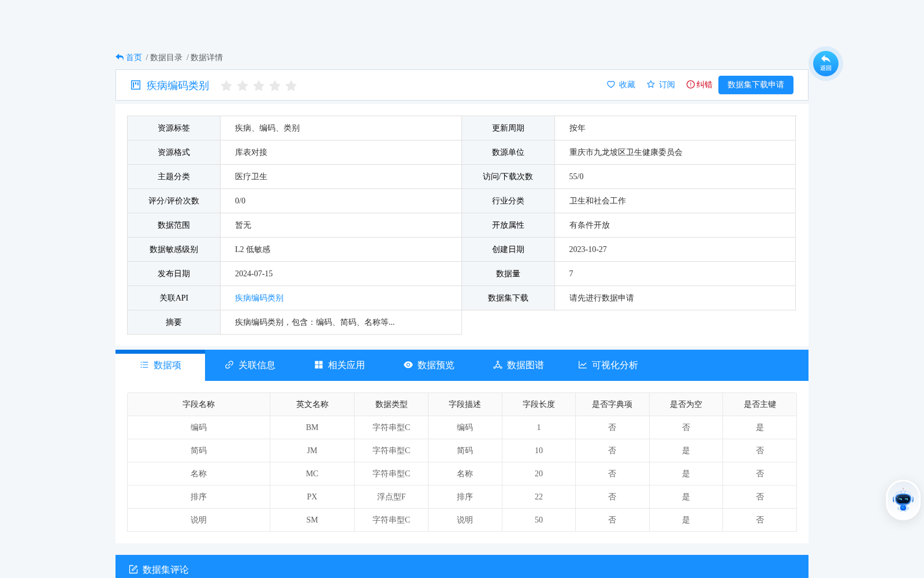The width and height of the screenshot is (924, 578).
Task: Click the 纠错 label to report an error
Action: point(705,84)
